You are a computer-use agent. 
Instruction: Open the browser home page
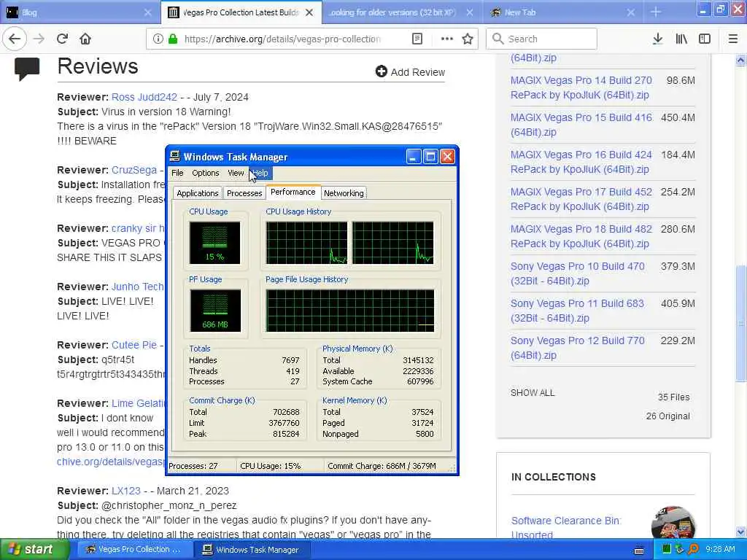tap(85, 39)
